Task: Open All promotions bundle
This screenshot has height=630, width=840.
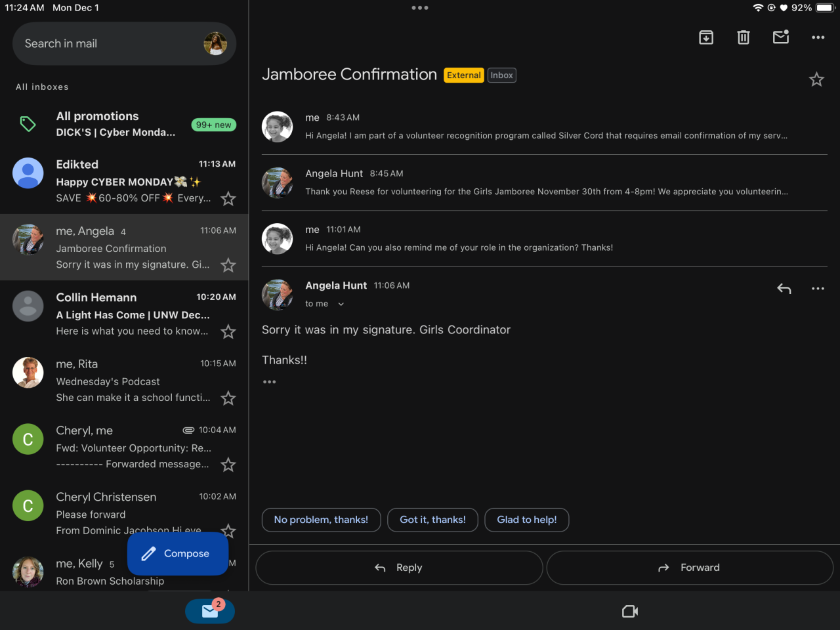Action: 124,124
